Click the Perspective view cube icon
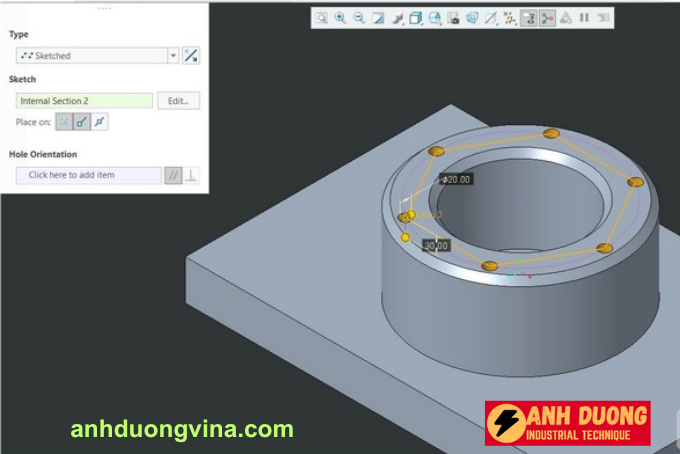The height and width of the screenshot is (454, 680). pos(472,18)
